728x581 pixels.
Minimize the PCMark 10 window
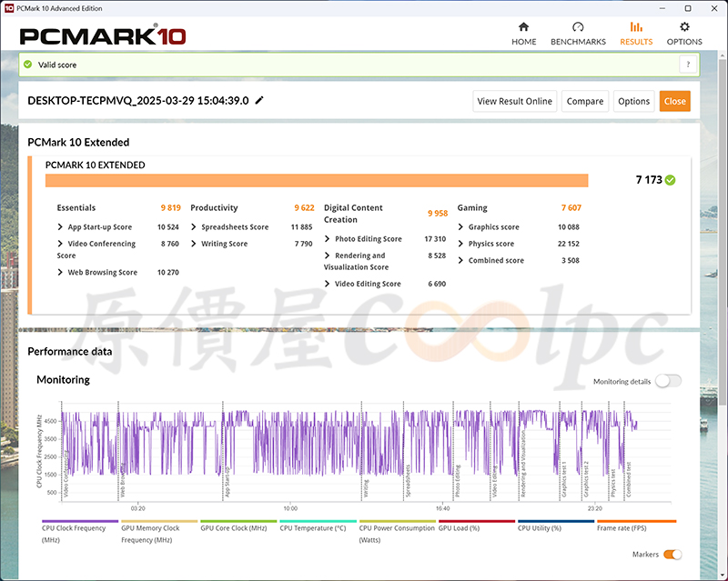[x=662, y=8]
